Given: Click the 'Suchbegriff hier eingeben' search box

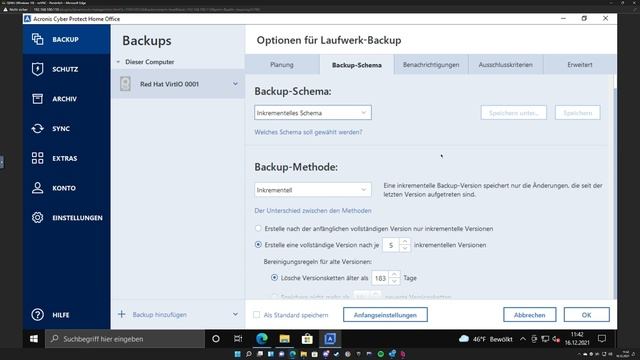Looking at the screenshot, I should [125, 339].
